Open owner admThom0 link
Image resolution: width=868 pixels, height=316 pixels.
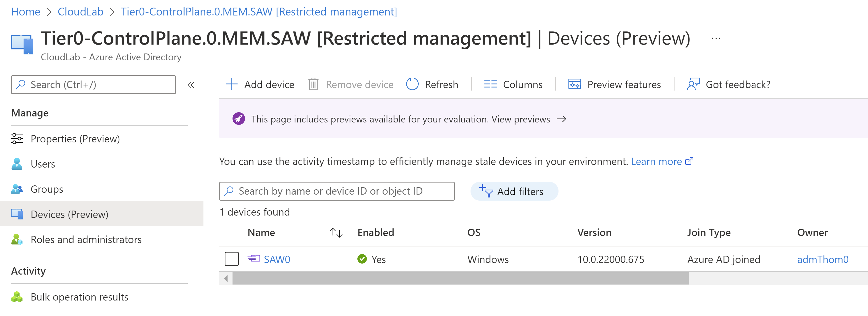tap(822, 259)
